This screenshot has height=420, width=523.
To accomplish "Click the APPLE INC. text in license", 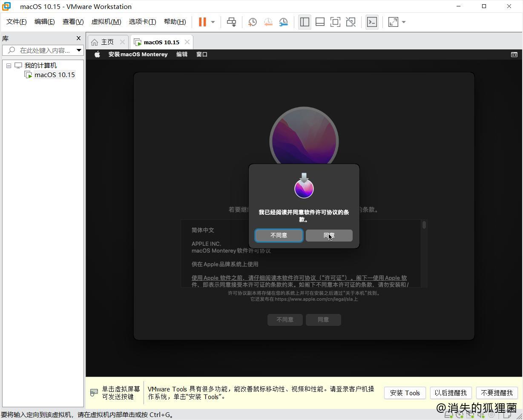I will pyautogui.click(x=206, y=244).
